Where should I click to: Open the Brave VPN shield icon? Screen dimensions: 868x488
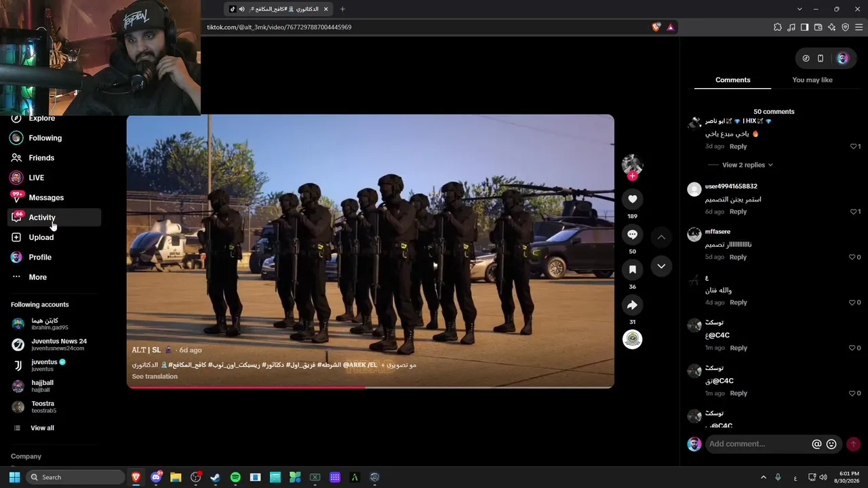coord(845,27)
